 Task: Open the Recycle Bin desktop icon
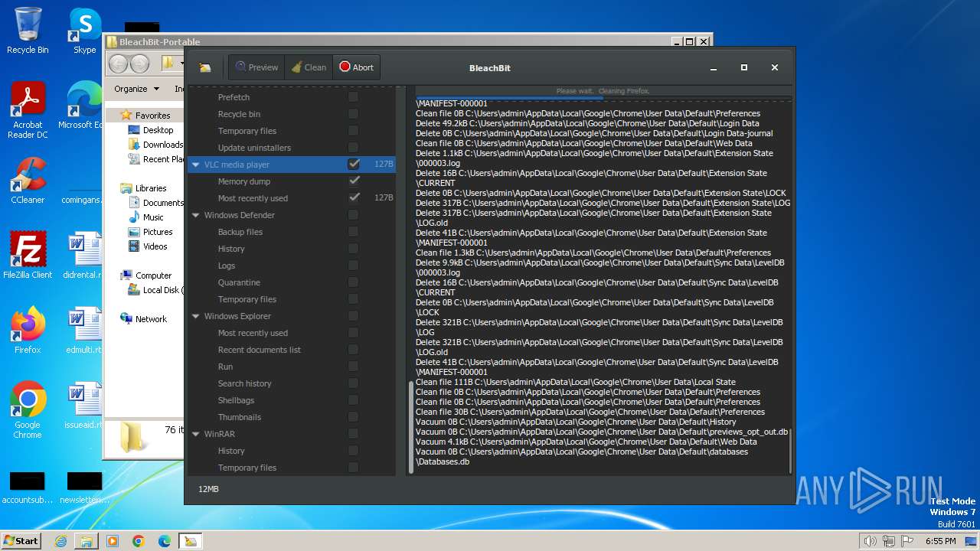coord(28,31)
